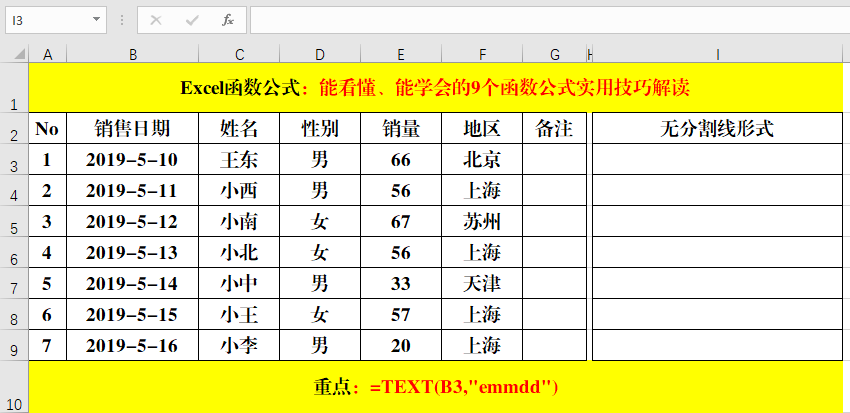The width and height of the screenshot is (850, 413).
Task: Click the region cell '苏州'
Action: [482, 221]
